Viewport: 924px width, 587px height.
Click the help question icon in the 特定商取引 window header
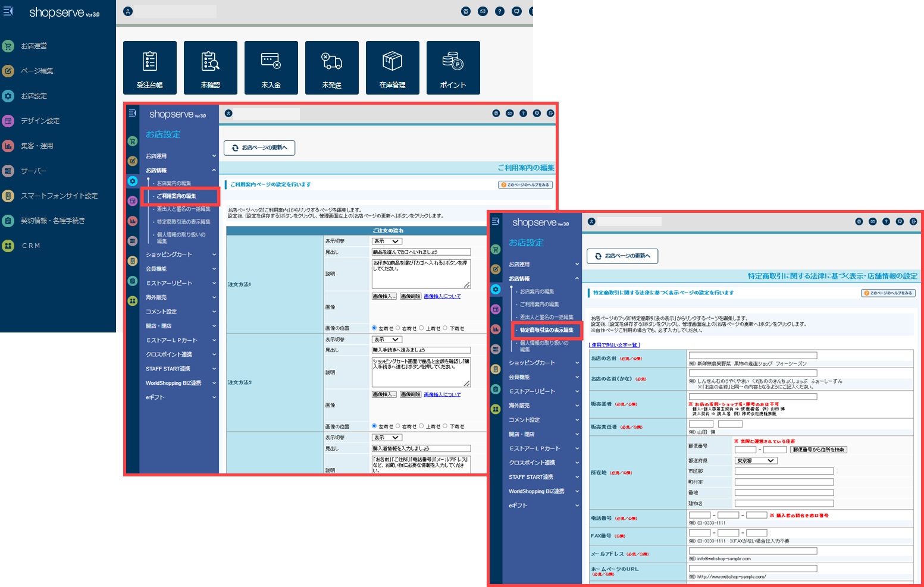click(x=887, y=221)
